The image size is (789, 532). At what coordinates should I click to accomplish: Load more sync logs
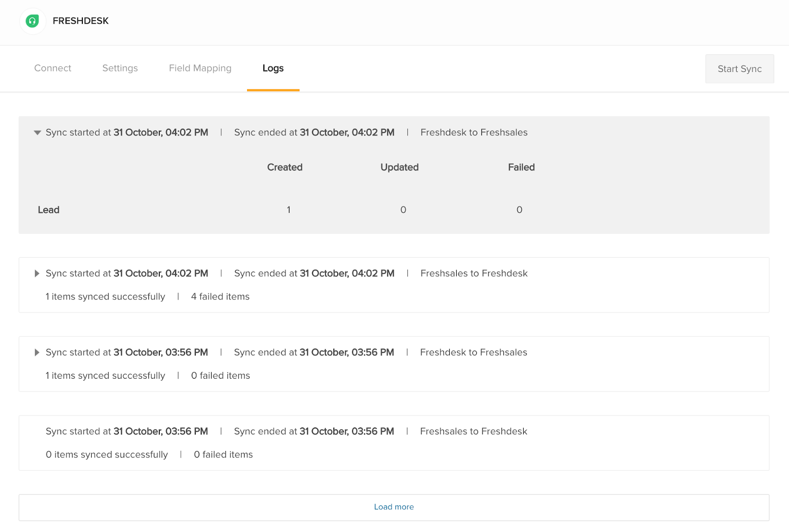click(x=394, y=507)
